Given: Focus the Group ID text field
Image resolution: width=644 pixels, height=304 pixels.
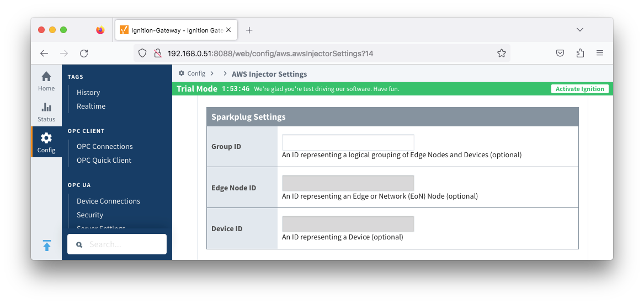Looking at the screenshot, I should [348, 142].
